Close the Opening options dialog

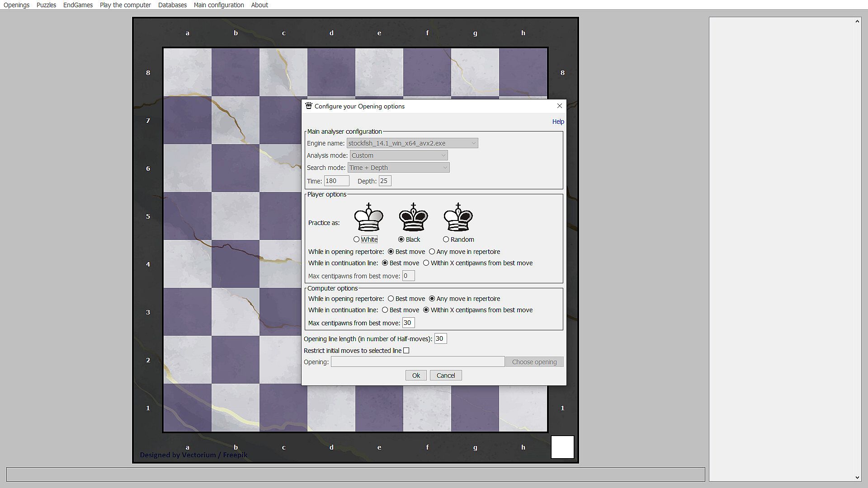[559, 106]
